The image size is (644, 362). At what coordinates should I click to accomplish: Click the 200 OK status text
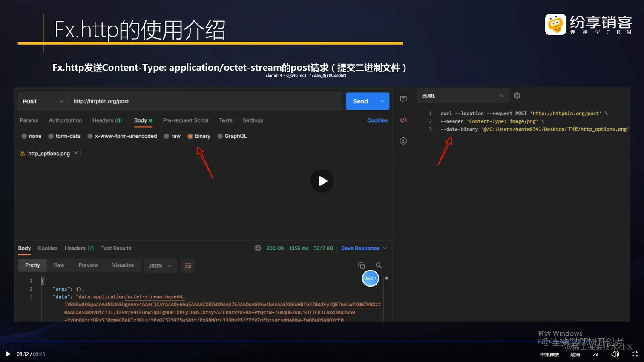[x=275, y=248]
